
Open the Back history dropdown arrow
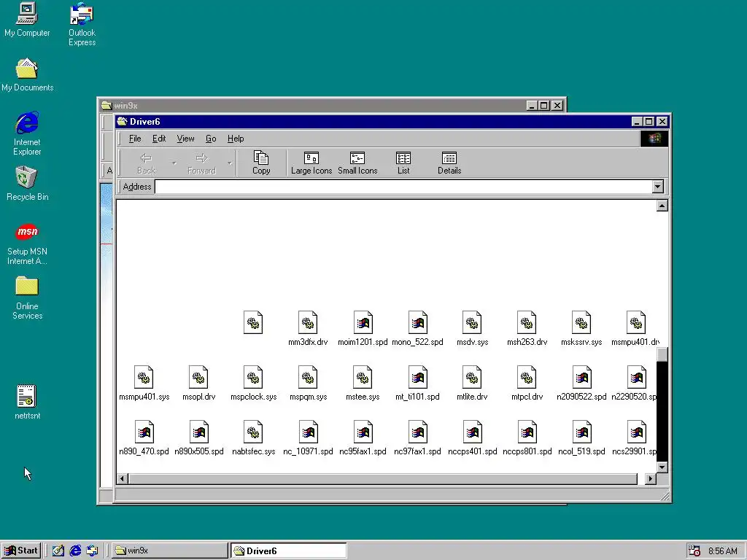[174, 163]
